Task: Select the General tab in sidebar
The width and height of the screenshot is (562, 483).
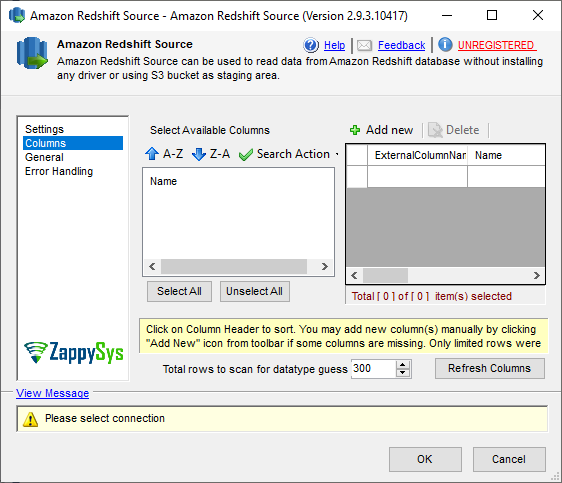Action: tap(44, 157)
